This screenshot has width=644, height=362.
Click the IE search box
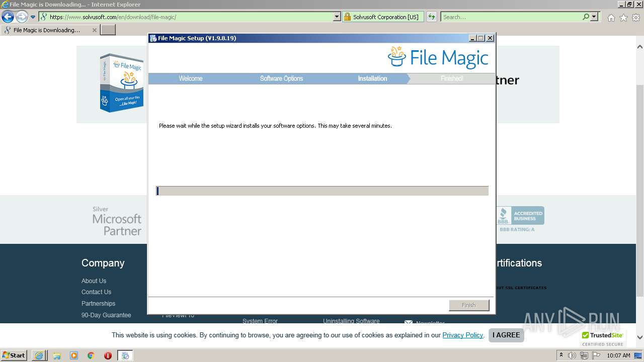511,17
